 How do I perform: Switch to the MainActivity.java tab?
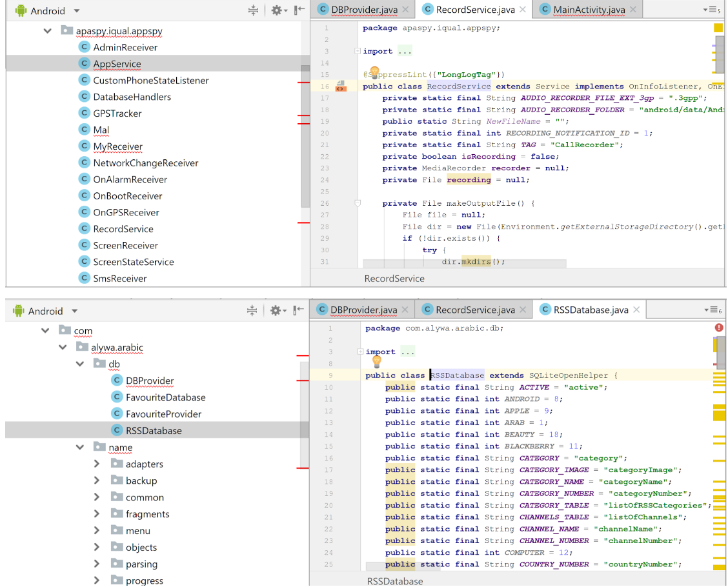(x=589, y=10)
